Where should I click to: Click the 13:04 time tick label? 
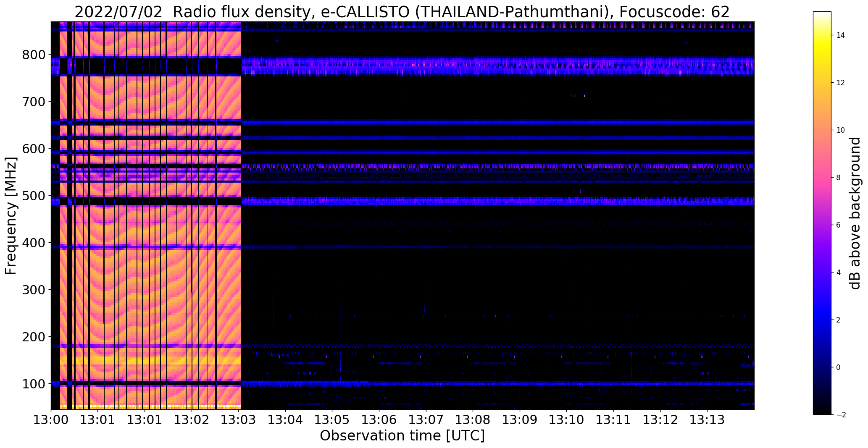(285, 419)
